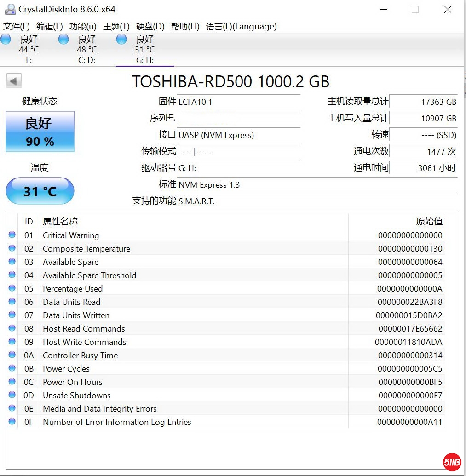Select the E: drive status orb
This screenshot has height=476, width=466.
tap(6, 40)
